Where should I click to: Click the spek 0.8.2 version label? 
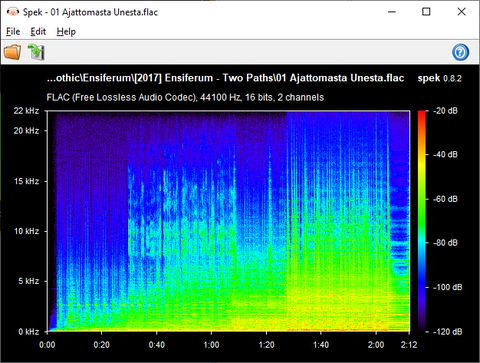pos(440,78)
